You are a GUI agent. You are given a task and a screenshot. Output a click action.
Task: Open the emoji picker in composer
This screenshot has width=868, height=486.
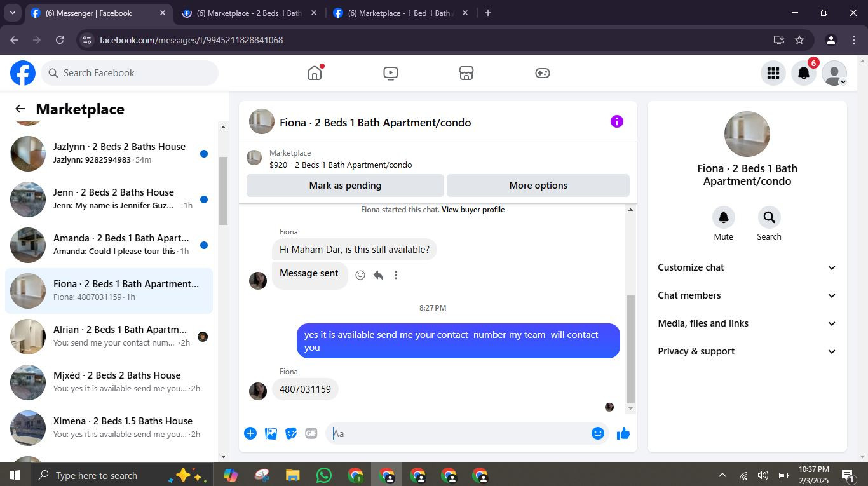[x=598, y=433]
